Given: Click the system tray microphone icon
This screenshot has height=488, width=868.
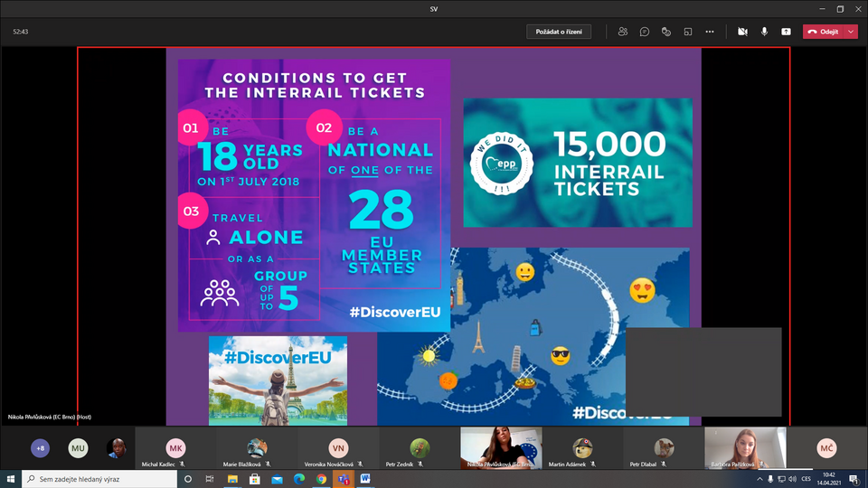Looking at the screenshot, I should tap(770, 479).
